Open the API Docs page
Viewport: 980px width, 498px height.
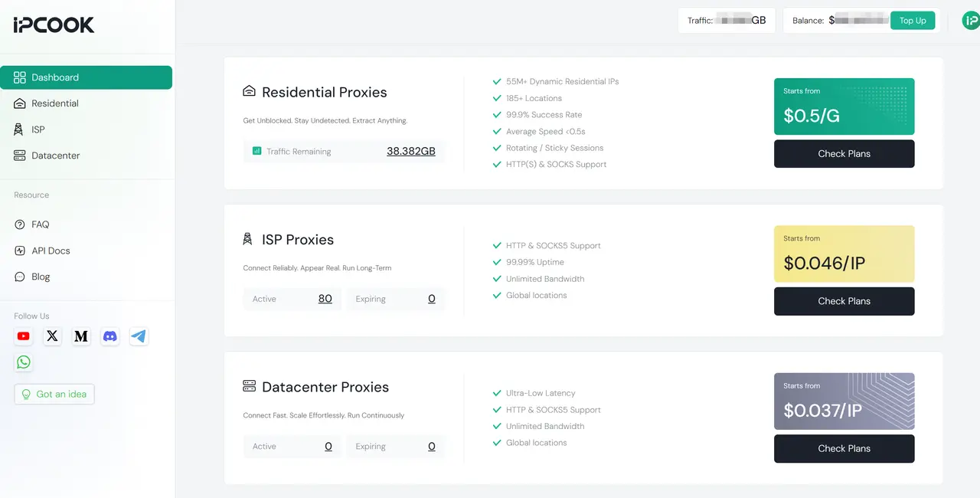[x=50, y=251]
